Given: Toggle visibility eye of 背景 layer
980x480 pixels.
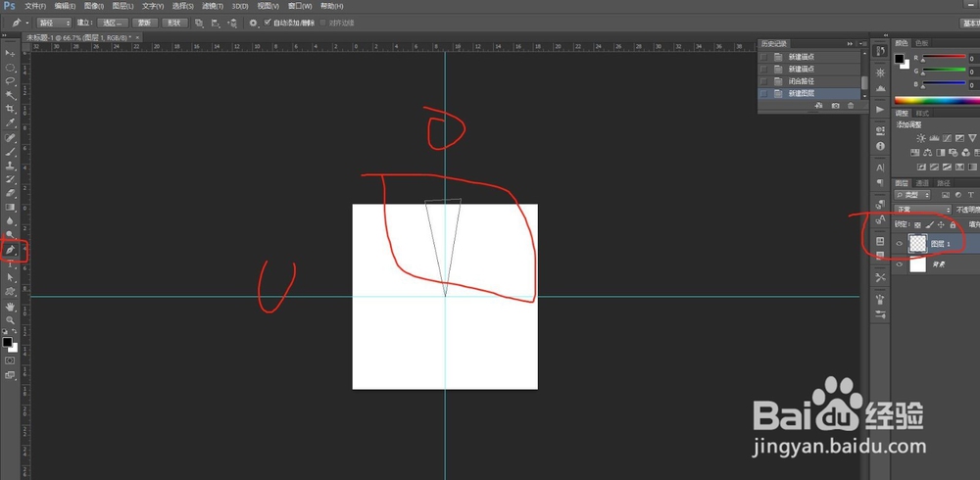Looking at the screenshot, I should [x=900, y=265].
